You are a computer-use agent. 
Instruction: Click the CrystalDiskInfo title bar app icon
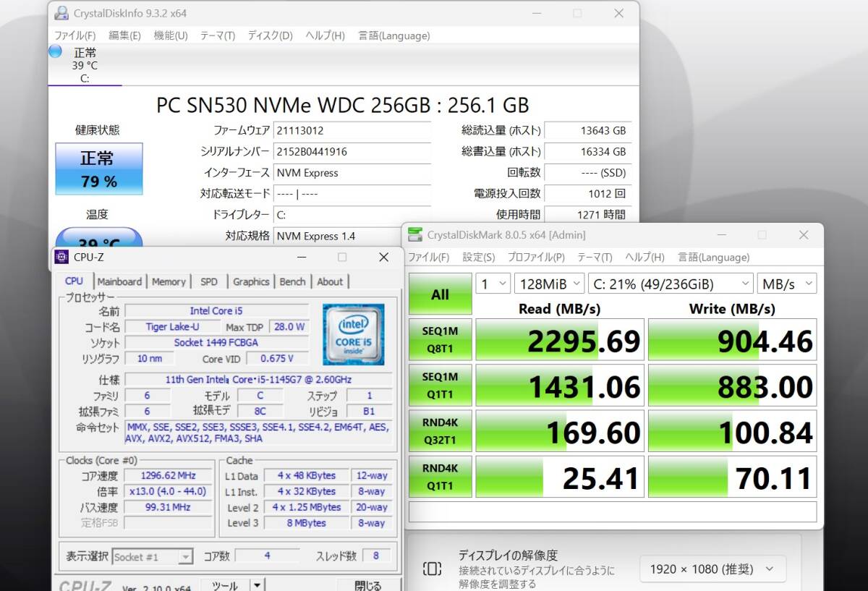(61, 13)
